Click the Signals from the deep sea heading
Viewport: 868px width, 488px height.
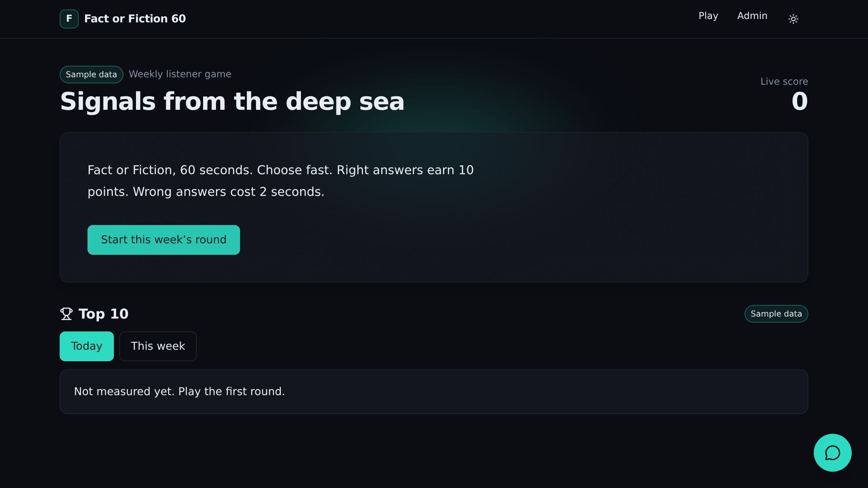(232, 101)
